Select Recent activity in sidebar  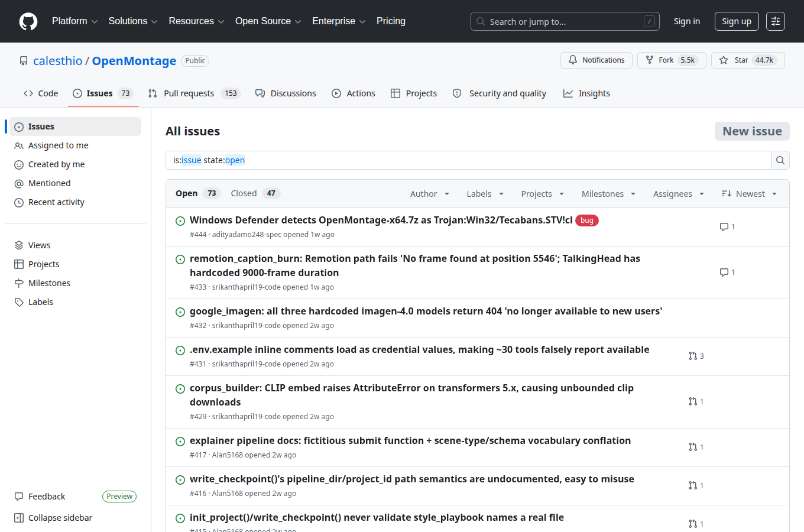pyautogui.click(x=76, y=202)
